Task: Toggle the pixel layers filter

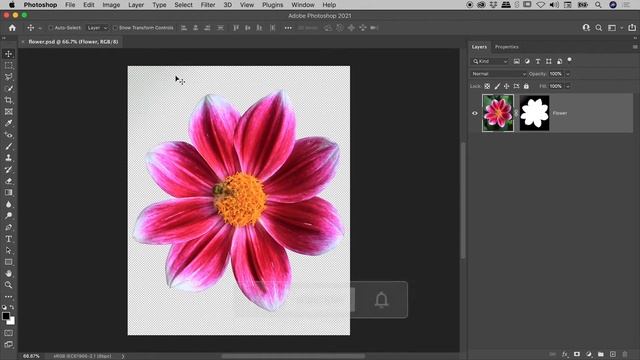Action: pos(517,61)
